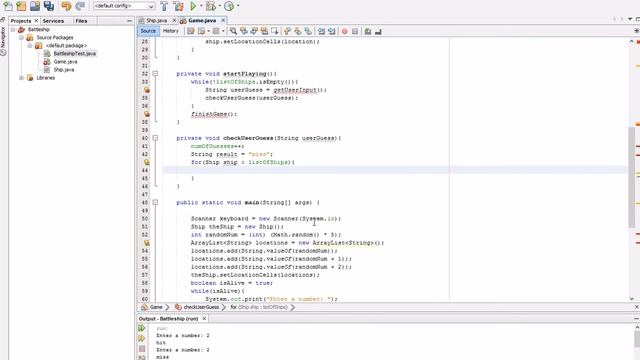This screenshot has width=640, height=360.
Task: Click the Toggle Bookmark icon
Action: click(x=308, y=31)
